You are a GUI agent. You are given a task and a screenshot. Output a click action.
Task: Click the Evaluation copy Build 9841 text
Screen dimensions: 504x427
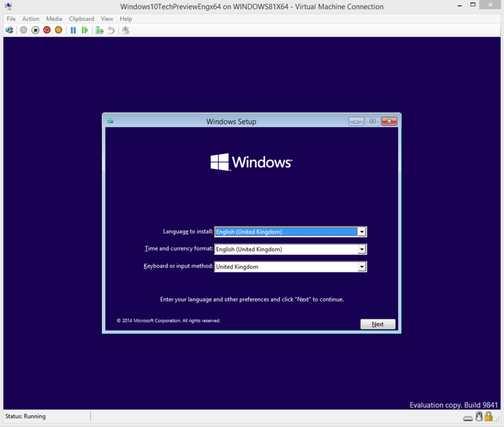click(454, 405)
